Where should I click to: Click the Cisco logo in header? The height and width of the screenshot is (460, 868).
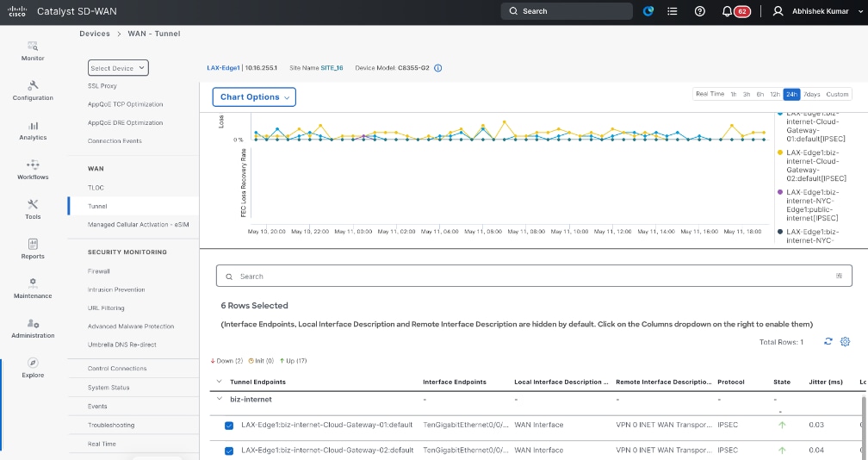tap(17, 11)
